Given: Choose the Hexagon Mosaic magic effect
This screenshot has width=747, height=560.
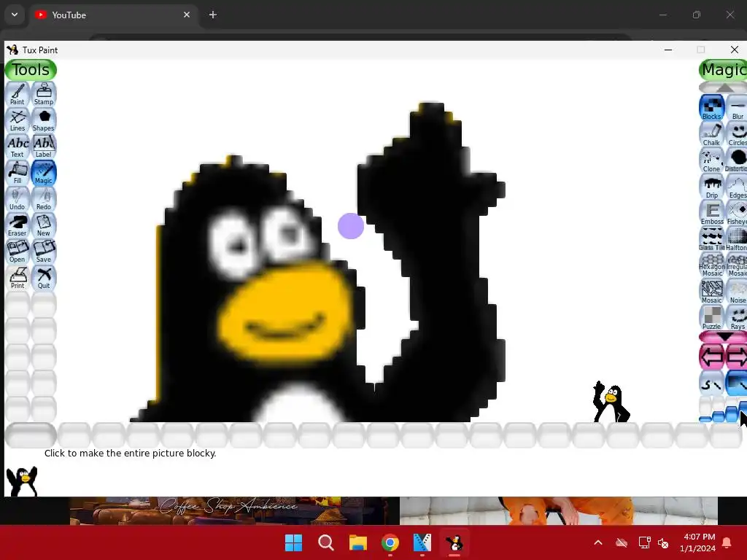Looking at the screenshot, I should point(712,265).
